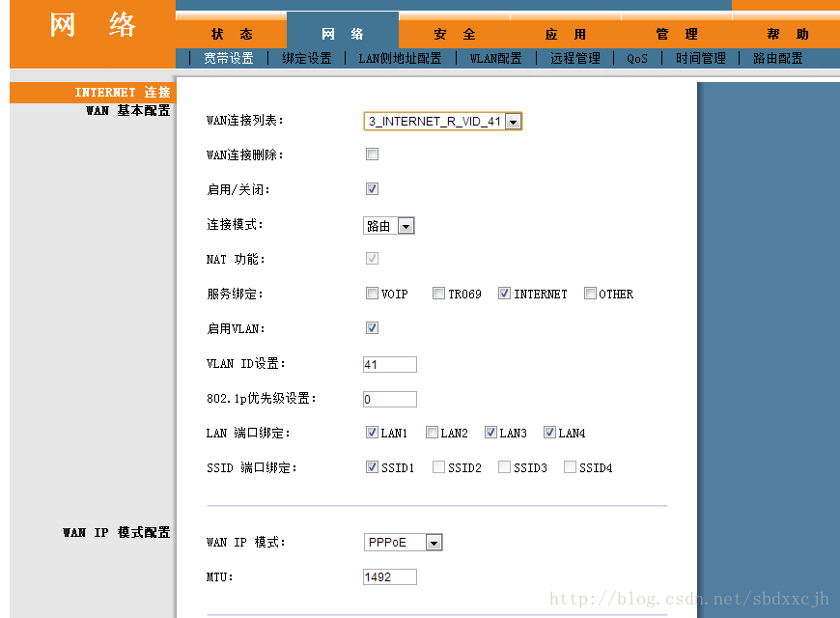Viewport: 840px width, 618px height.
Task: Click the 802.1p优先级设置 input field
Action: tap(390, 399)
